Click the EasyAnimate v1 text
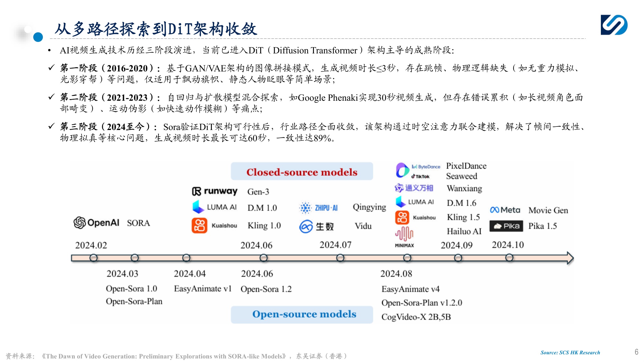The image size is (644, 362). tap(203, 289)
